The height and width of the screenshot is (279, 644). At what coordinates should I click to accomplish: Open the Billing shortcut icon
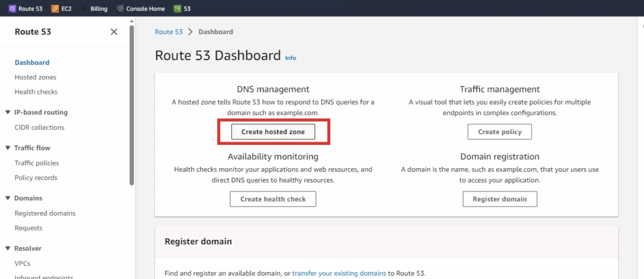tap(84, 8)
